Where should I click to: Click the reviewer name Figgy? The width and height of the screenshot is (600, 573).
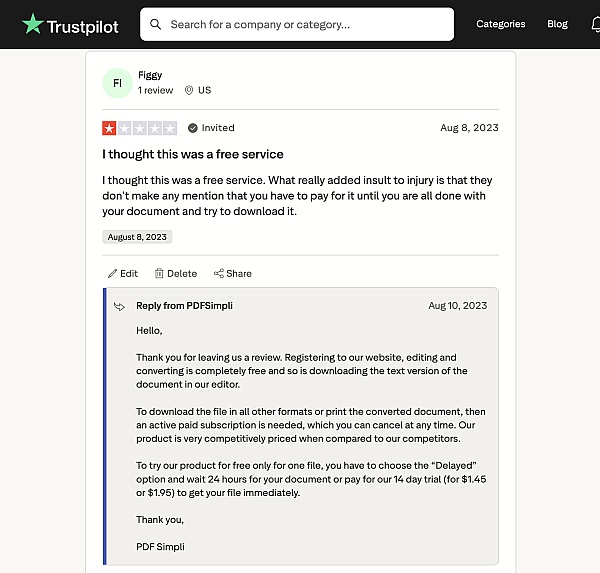tap(150, 75)
